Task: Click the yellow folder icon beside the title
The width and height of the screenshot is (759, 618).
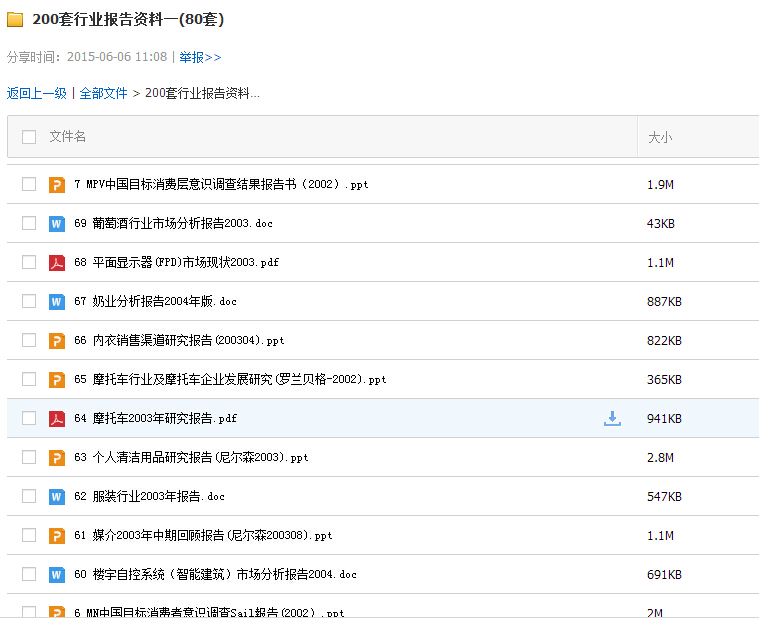Action: point(15,20)
